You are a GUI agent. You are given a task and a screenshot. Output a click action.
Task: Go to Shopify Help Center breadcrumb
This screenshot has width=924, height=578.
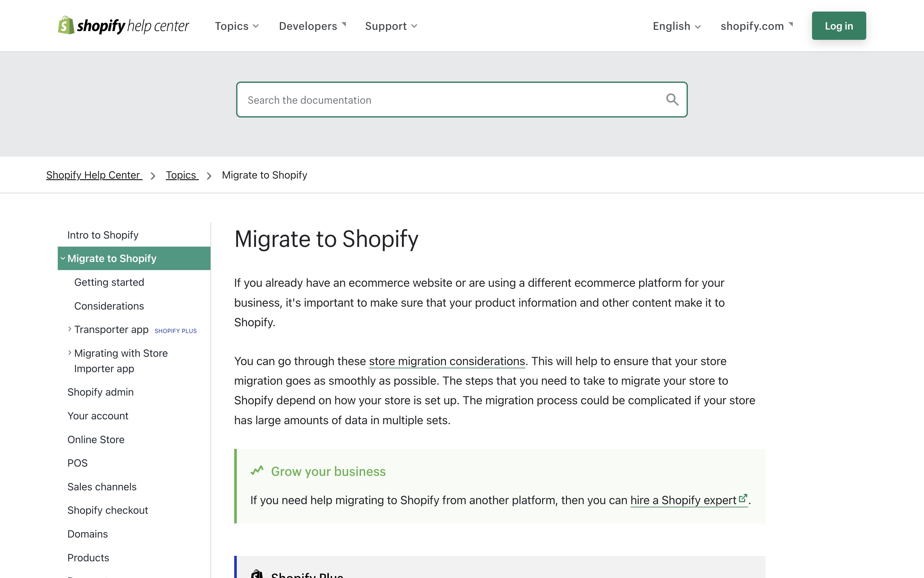point(94,175)
